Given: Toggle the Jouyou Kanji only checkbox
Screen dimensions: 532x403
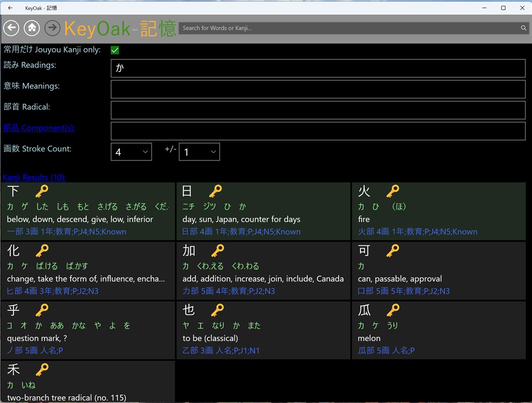Looking at the screenshot, I should tap(115, 50).
